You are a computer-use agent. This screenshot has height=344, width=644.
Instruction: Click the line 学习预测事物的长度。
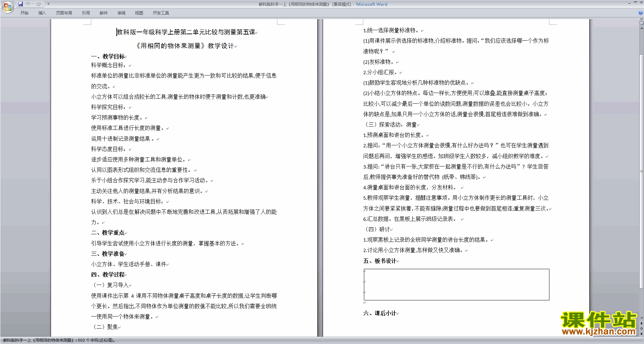(x=118, y=117)
